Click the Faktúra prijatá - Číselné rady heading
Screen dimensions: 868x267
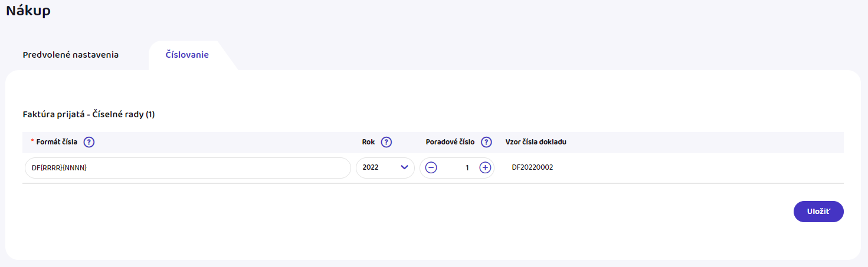[x=89, y=114]
